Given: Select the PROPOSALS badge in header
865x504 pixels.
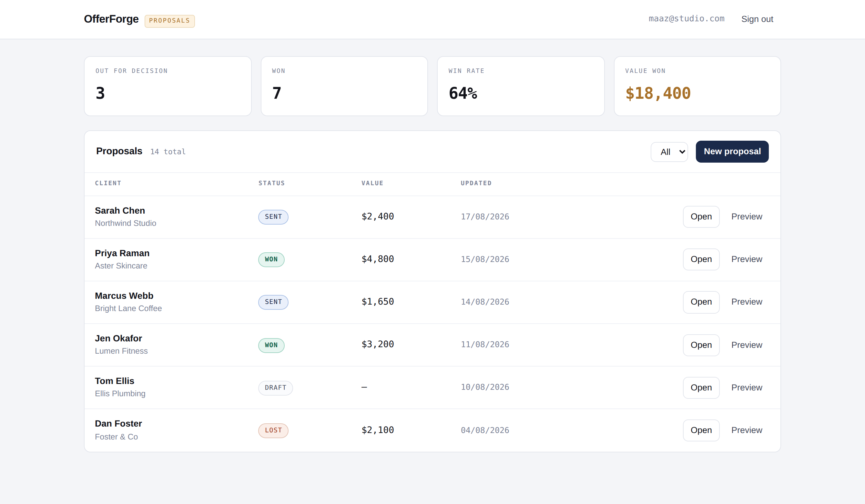Looking at the screenshot, I should click(169, 21).
